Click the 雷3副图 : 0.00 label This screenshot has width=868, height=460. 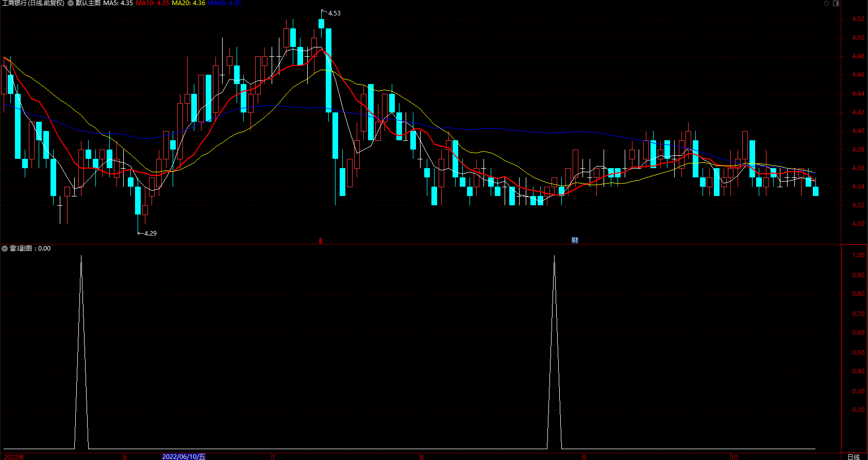(30, 249)
